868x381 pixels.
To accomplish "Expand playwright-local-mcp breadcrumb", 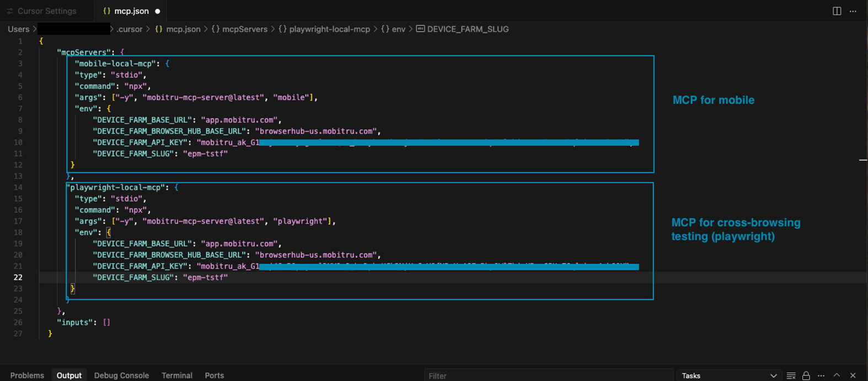I will [329, 29].
